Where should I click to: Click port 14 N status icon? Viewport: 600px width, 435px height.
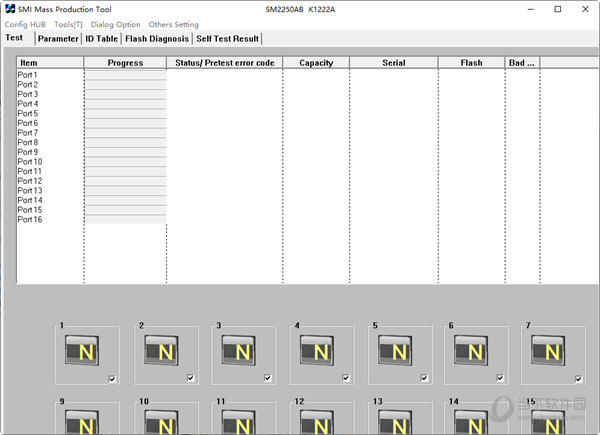(x=471, y=422)
